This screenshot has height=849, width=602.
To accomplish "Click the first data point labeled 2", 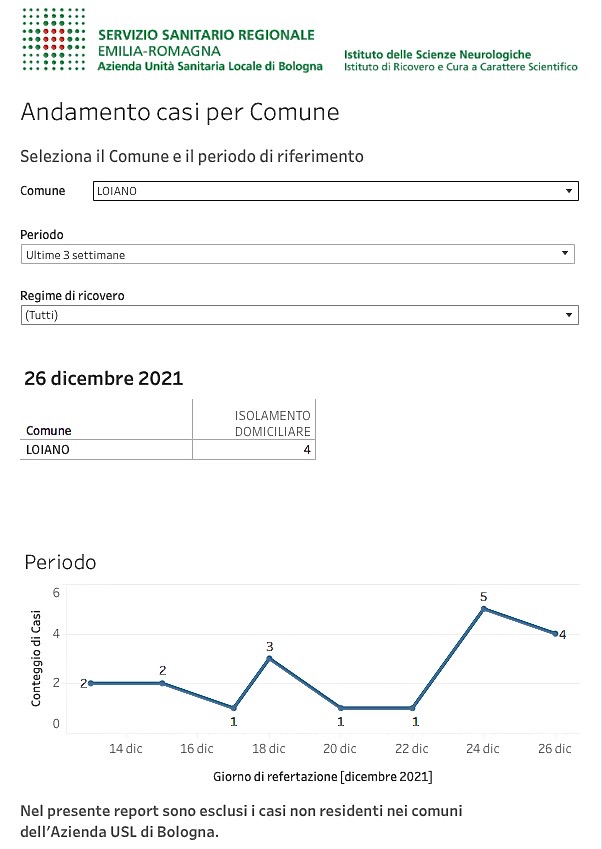I will [x=91, y=683].
